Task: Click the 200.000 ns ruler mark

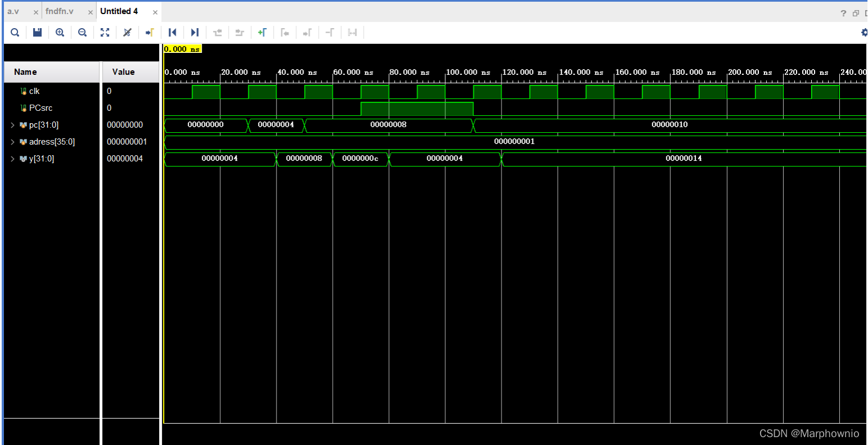Action: click(x=749, y=73)
